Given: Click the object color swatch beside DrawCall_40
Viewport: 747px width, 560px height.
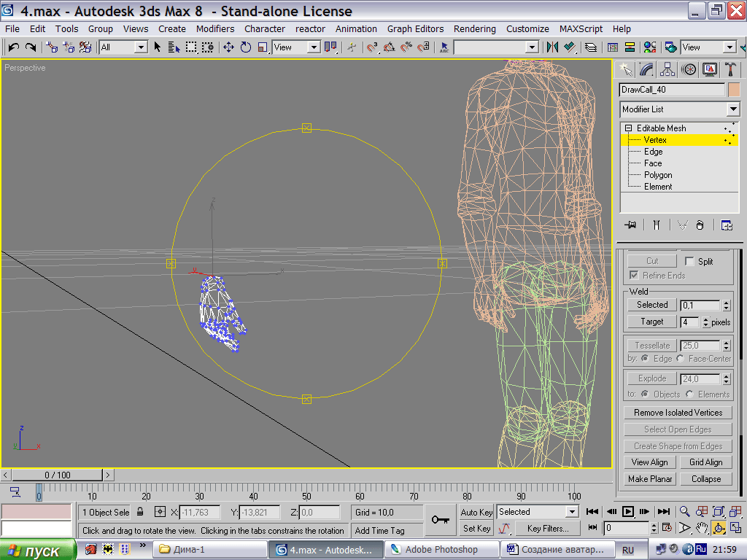Looking at the screenshot, I should click(x=734, y=90).
